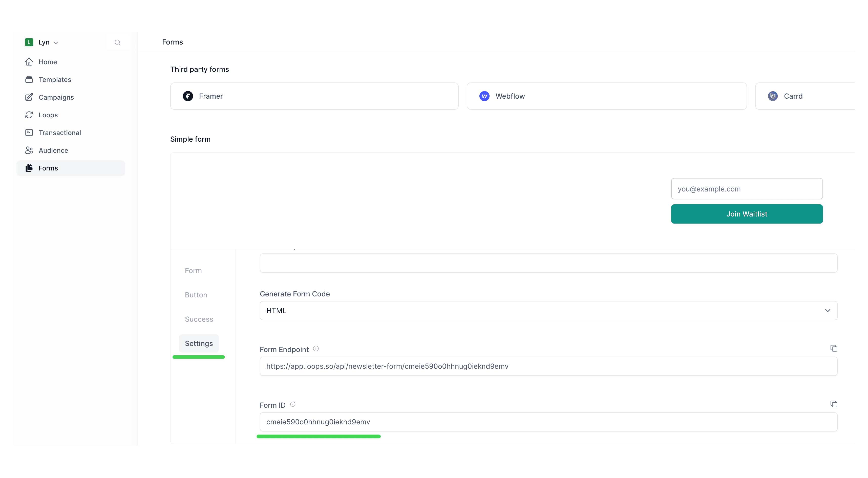Screen dimensions: 868x478
Task: Click the Loops icon in the sidebar
Action: point(29,115)
